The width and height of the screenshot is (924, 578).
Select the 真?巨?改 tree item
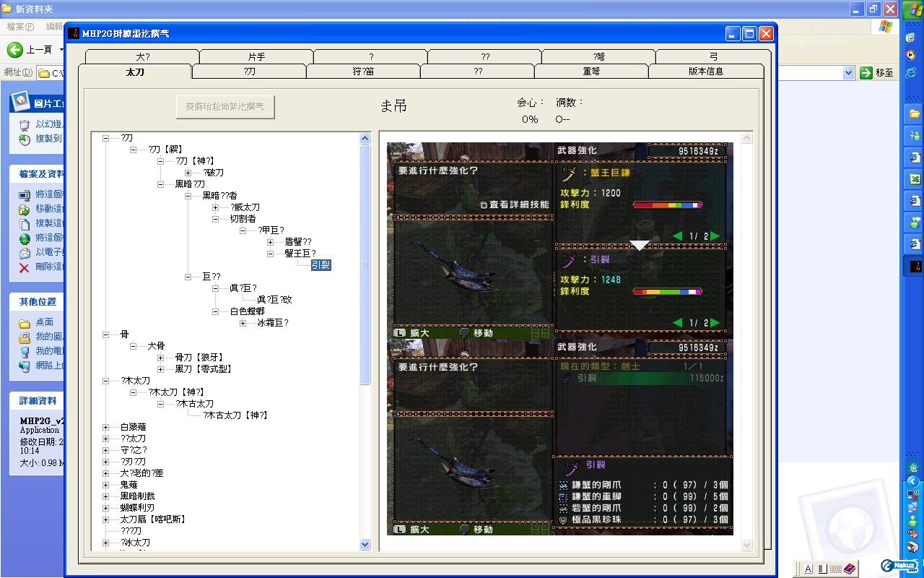pos(274,300)
